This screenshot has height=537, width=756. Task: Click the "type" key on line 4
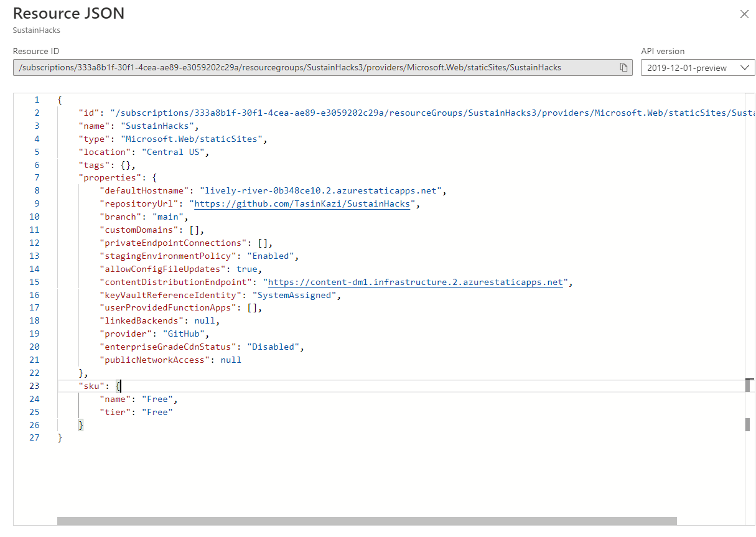tap(94, 139)
